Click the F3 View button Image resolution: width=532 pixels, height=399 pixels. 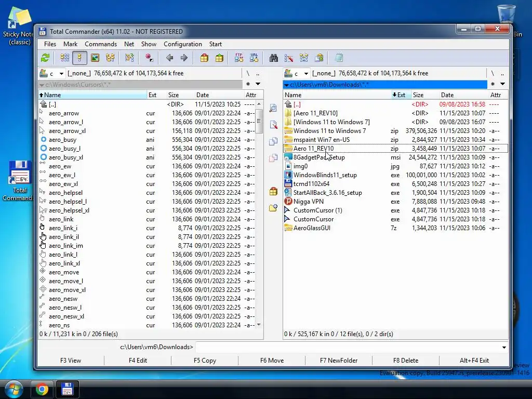pyautogui.click(x=71, y=361)
